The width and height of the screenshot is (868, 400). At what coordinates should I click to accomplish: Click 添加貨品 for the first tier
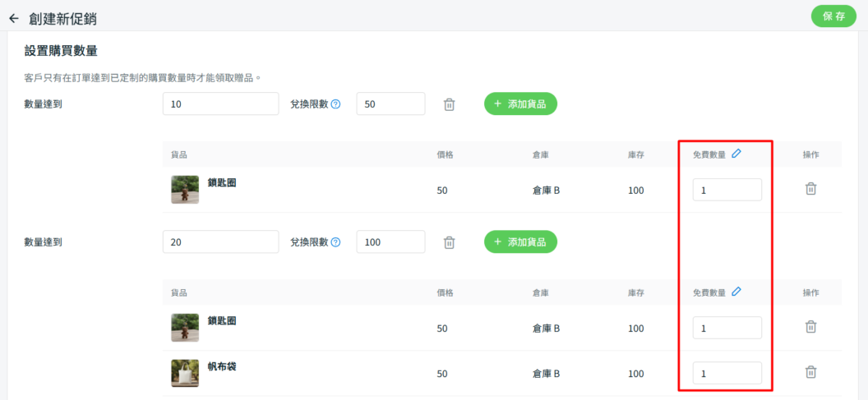point(520,104)
